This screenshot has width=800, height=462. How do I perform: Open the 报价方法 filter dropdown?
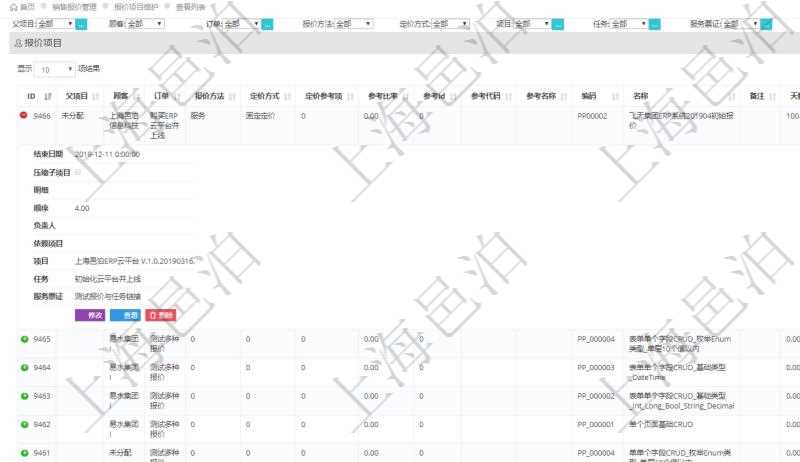(x=354, y=23)
